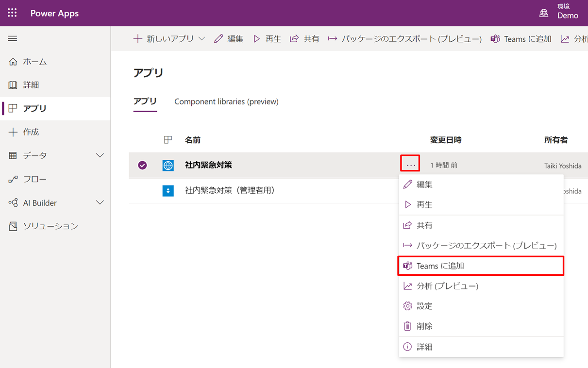This screenshot has width=588, height=368.
Task: Select パッケージのエクスポート (プレビュー) in the context menu
Action: (x=481, y=246)
